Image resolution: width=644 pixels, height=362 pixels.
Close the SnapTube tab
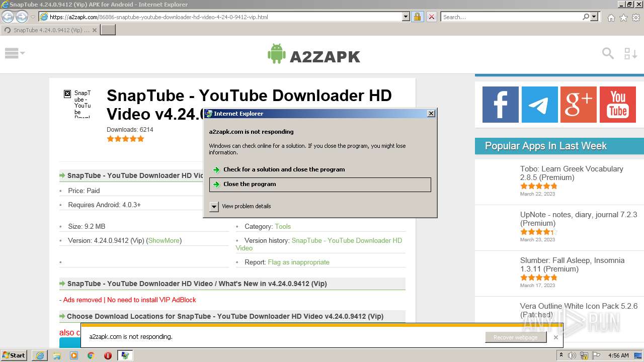[95, 30]
